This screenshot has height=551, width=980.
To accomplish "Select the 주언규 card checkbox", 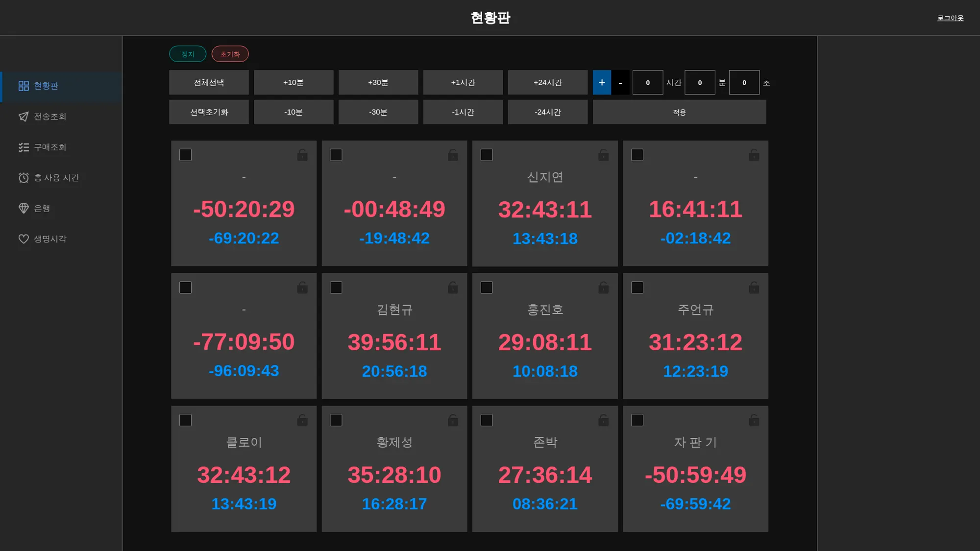I will click(x=637, y=288).
